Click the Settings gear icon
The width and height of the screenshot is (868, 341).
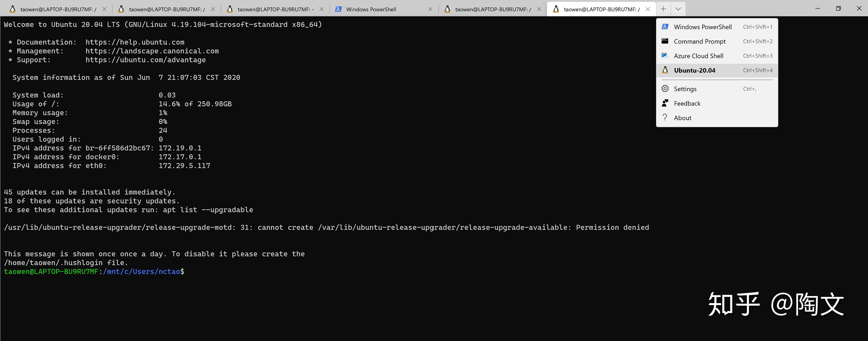(x=665, y=89)
